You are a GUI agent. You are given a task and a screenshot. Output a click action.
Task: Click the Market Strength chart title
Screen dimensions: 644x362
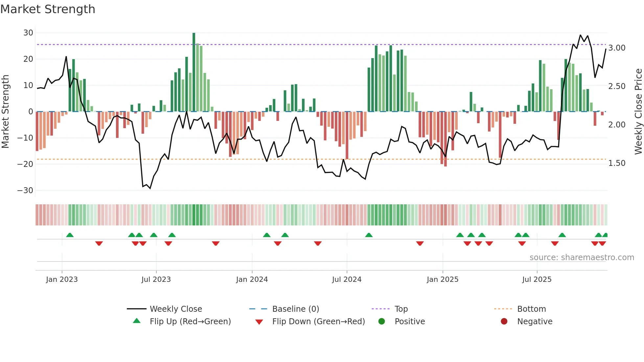click(x=48, y=9)
